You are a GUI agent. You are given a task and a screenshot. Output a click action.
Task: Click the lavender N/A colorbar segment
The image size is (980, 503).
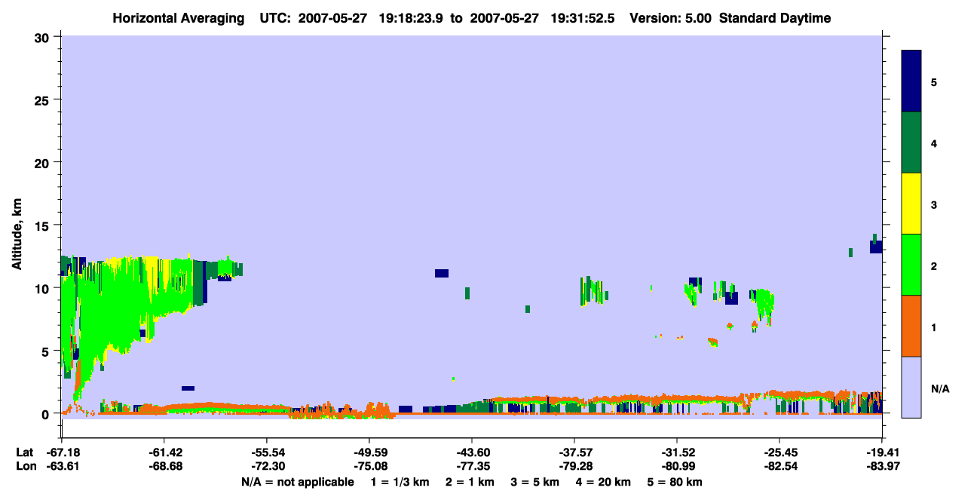pos(911,387)
